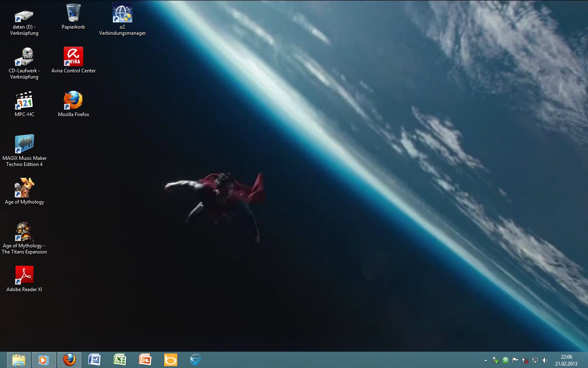
Task: Select the Age of Mythology desktop shortcut
Action: click(x=24, y=188)
